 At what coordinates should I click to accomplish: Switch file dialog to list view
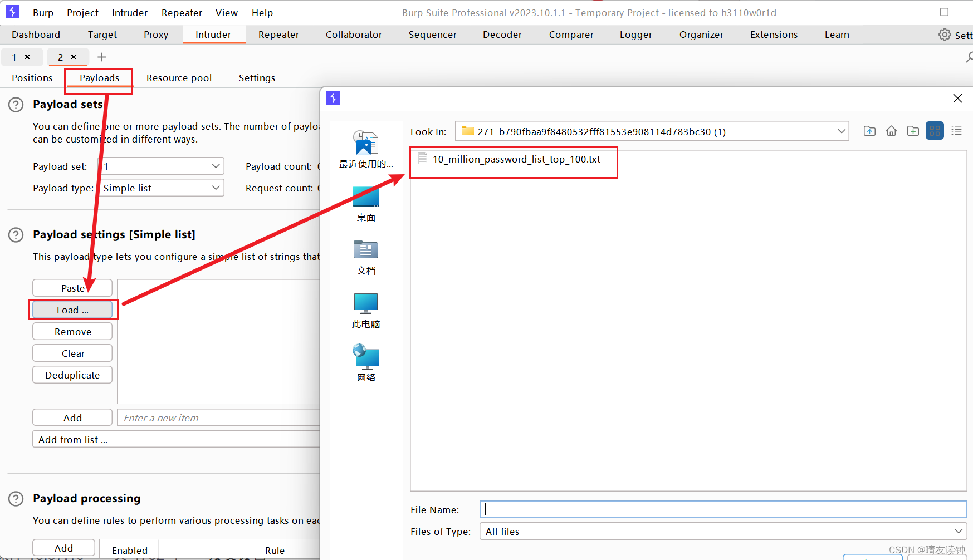[x=957, y=131]
